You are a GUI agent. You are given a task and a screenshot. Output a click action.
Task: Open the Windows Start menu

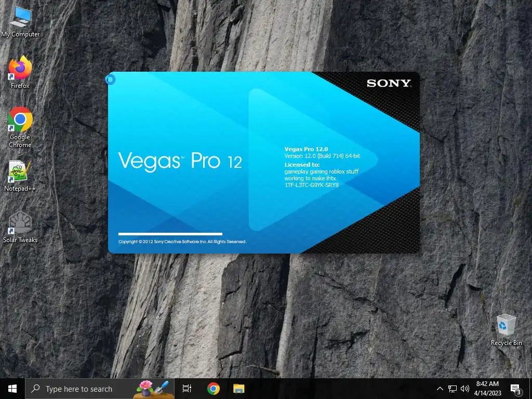[12, 389]
